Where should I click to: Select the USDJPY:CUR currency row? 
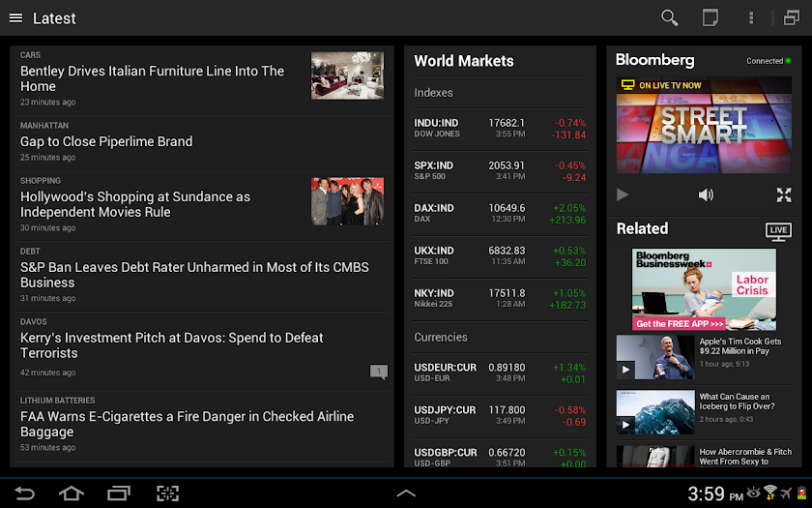[x=500, y=416]
